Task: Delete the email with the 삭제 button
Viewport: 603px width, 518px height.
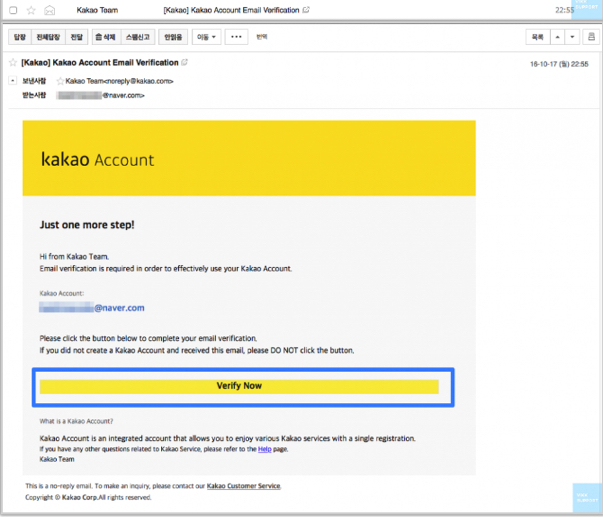Action: (x=106, y=37)
